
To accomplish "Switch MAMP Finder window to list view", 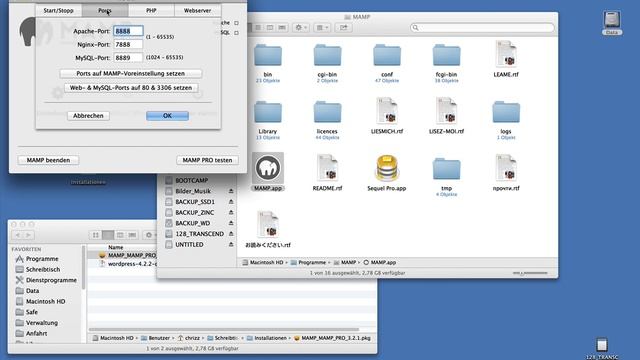I will 258,27.
